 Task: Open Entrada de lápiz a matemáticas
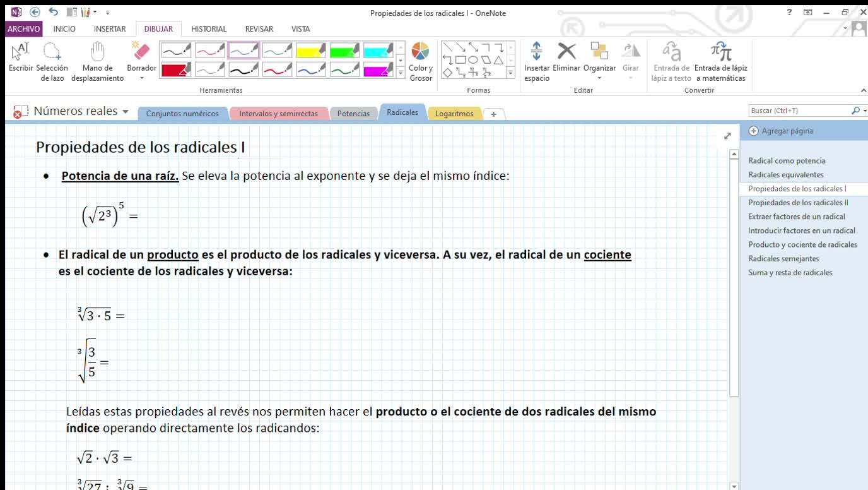tap(721, 61)
